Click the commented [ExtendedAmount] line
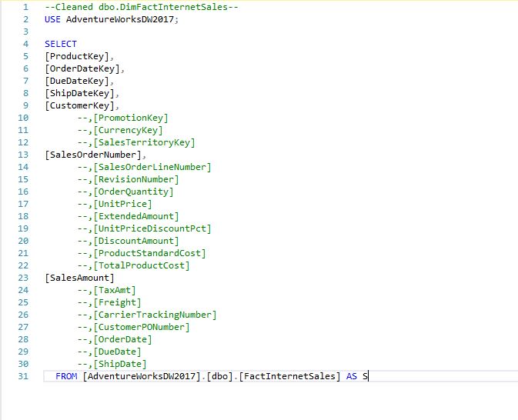Viewport: 518px width, 420px height. point(129,216)
